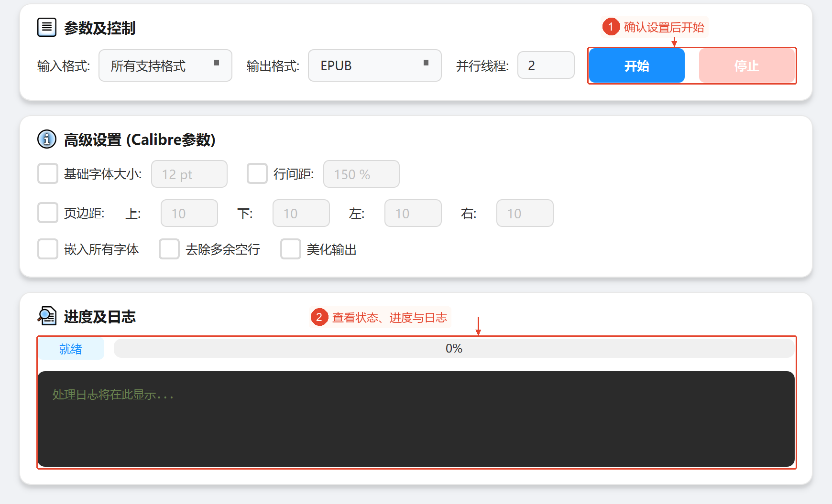Click the 参数及控制 heading text
832x504 pixels.
click(100, 28)
